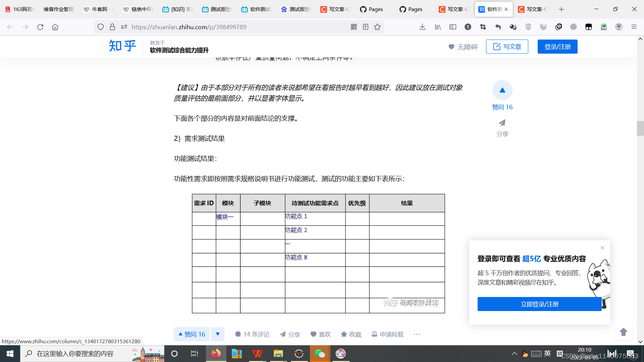644x362 pixels.
Task: Open the Firefox downloads icon
Action: (x=422, y=27)
